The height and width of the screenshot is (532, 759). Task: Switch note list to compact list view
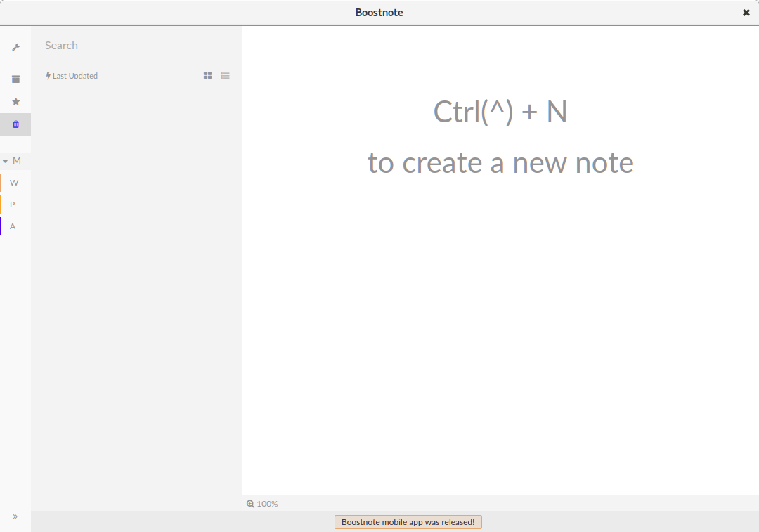(x=225, y=75)
